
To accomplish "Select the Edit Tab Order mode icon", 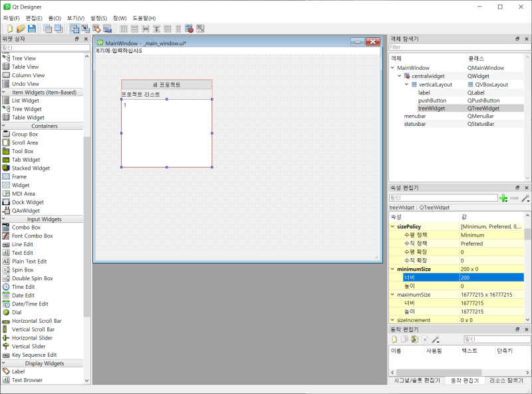I will tap(107, 29).
